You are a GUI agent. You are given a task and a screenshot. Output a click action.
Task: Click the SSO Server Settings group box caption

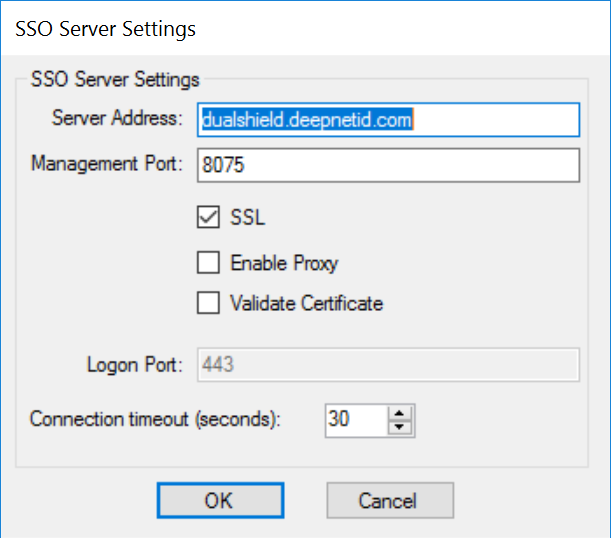115,79
